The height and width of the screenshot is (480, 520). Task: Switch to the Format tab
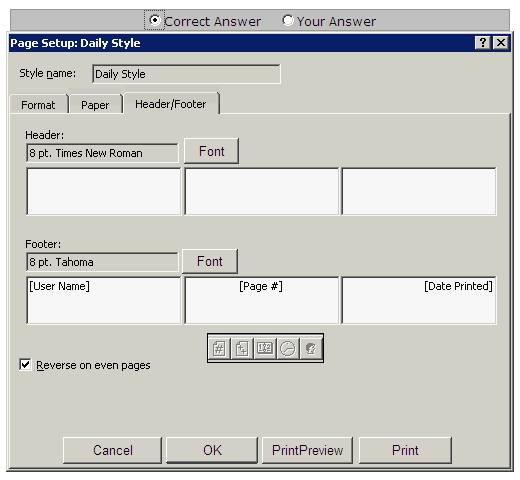[38, 105]
